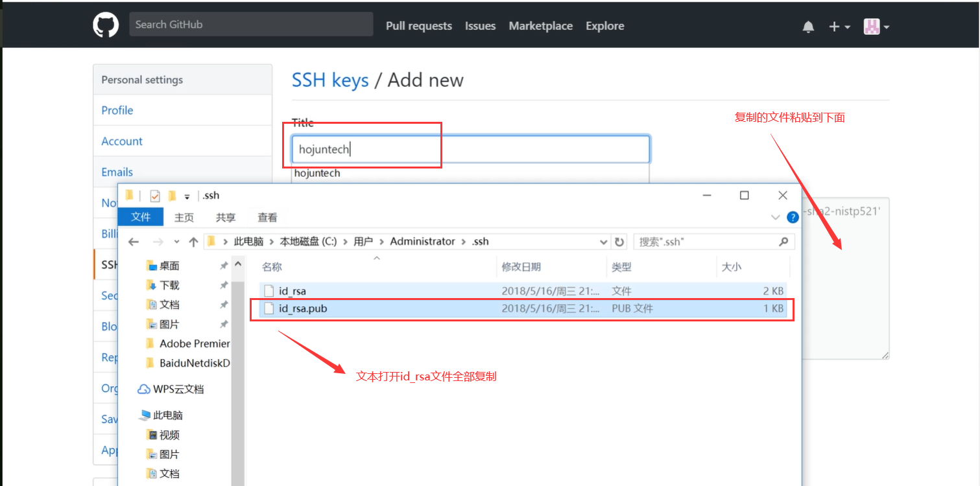Open the plus create-new dropdown
The image size is (980, 486).
(839, 27)
